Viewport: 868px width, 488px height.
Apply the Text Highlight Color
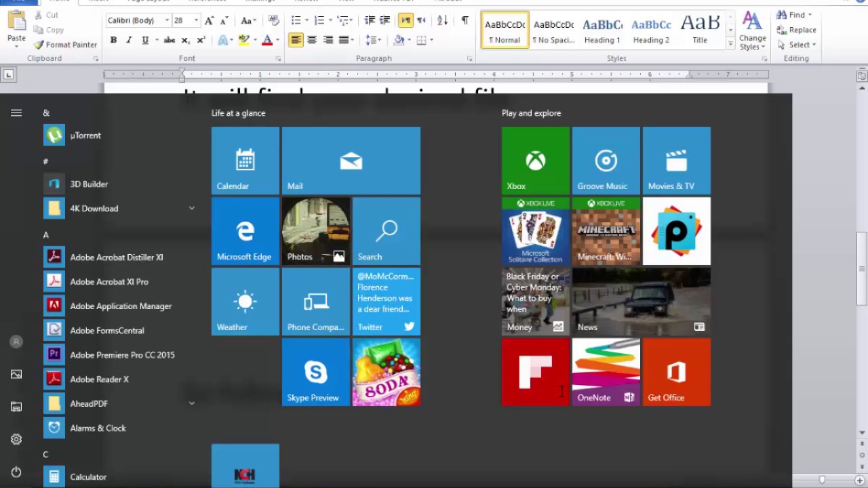243,40
